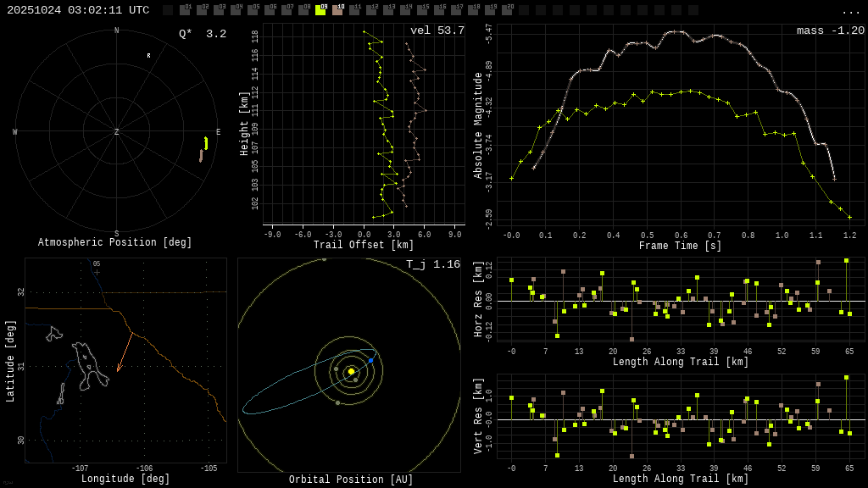Click the timestamp 20251024 03:02:11 UTC
This screenshot has width=868, height=488.
coord(78,10)
